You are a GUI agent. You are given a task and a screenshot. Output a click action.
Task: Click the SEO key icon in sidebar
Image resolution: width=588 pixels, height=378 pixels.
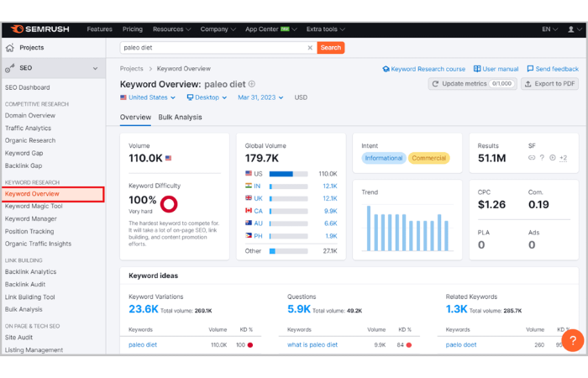tap(10, 68)
